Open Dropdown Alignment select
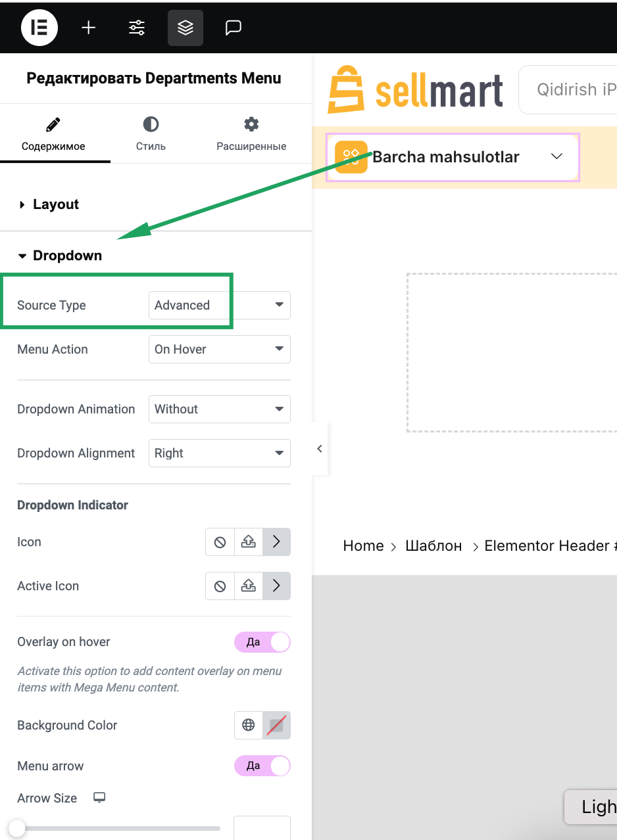The height and width of the screenshot is (840, 617). (220, 454)
